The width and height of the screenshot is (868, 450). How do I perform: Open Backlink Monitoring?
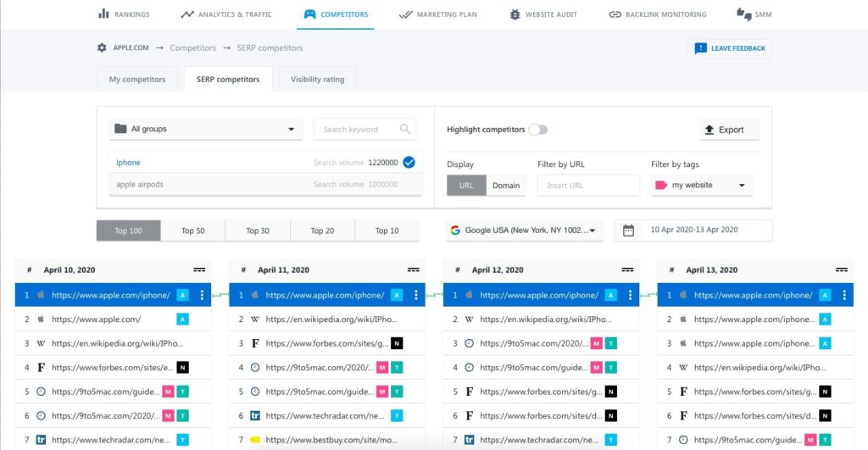click(658, 14)
